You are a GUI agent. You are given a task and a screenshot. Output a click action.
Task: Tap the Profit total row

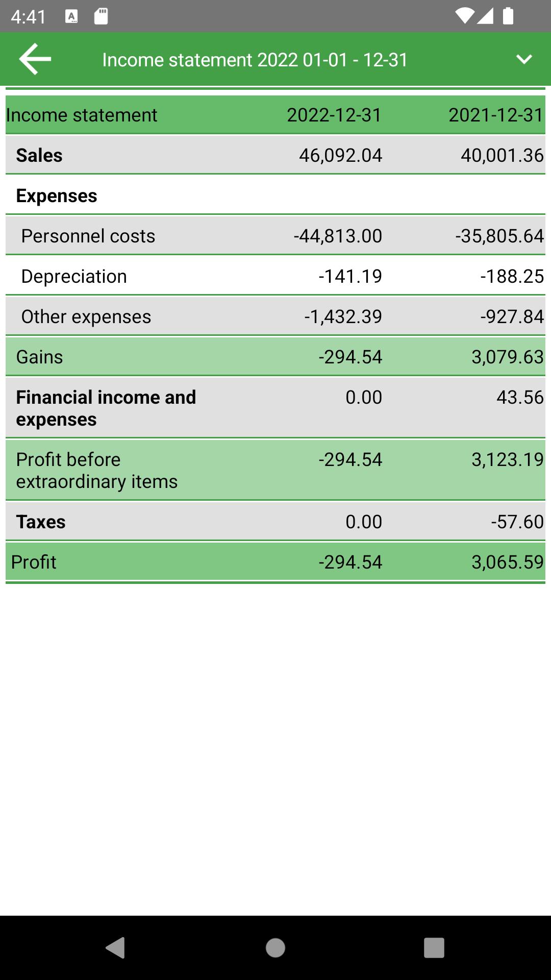[275, 562]
